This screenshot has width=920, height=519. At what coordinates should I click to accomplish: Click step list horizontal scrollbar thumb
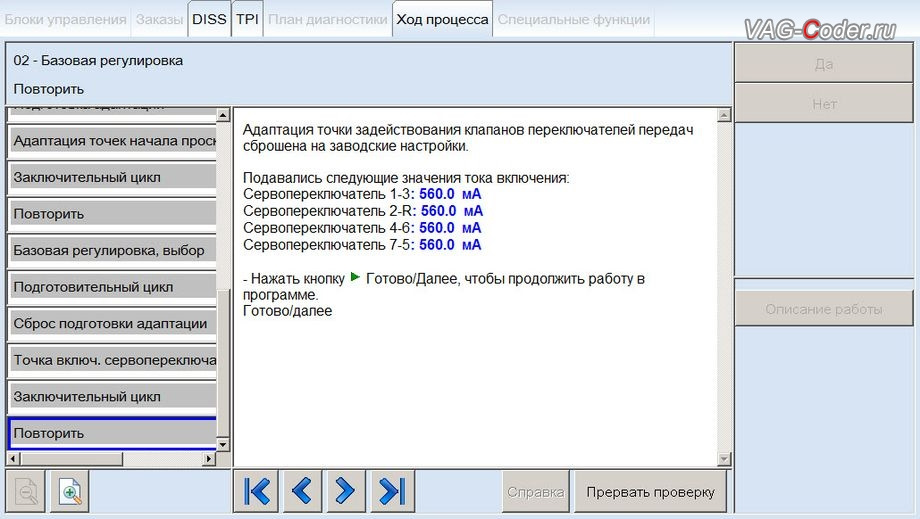(x=72, y=459)
